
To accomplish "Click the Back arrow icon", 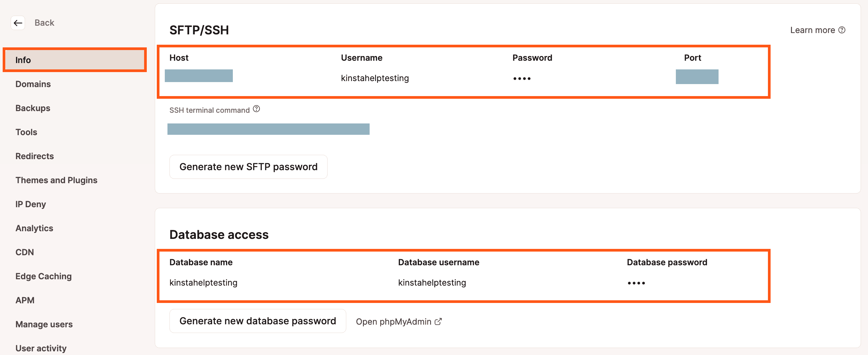I will [x=18, y=23].
